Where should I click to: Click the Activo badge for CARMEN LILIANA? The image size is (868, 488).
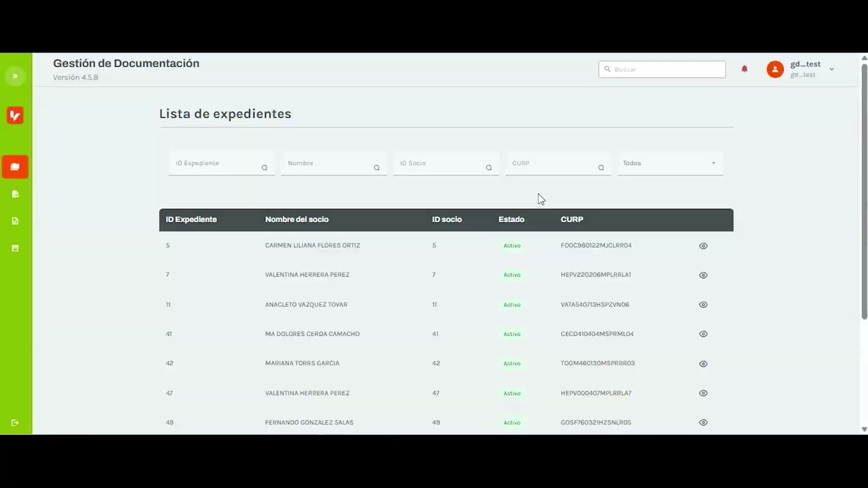pos(512,246)
